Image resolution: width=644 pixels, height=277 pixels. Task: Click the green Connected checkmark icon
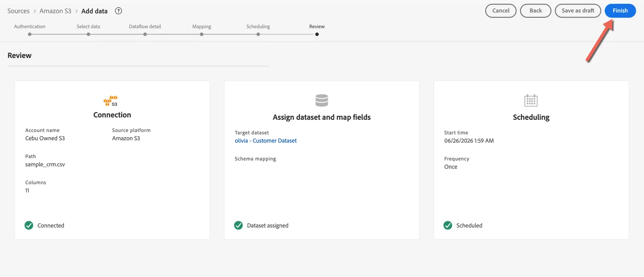point(29,225)
